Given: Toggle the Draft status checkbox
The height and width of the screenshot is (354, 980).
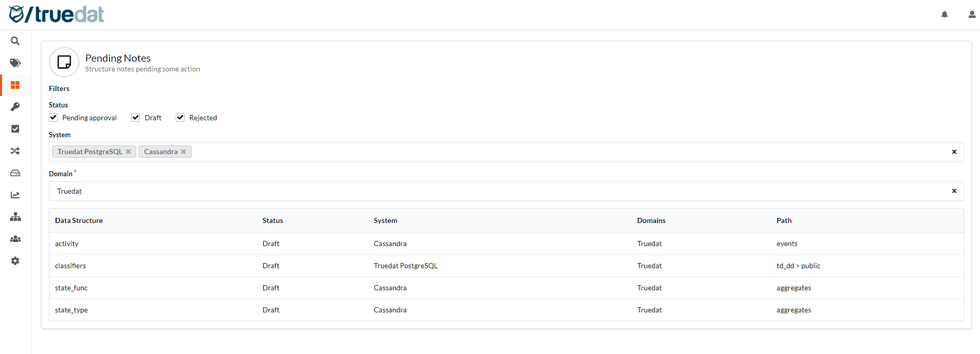Looking at the screenshot, I should pyautogui.click(x=136, y=118).
